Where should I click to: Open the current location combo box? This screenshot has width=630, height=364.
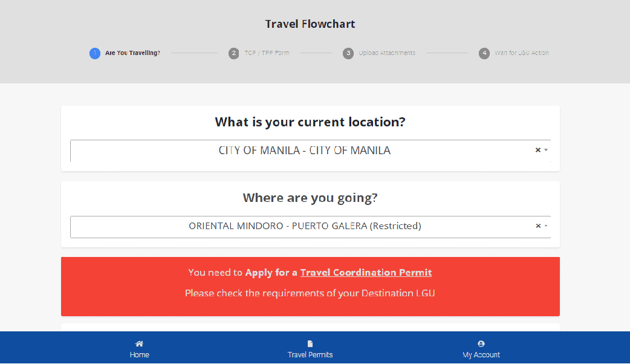(x=304, y=151)
